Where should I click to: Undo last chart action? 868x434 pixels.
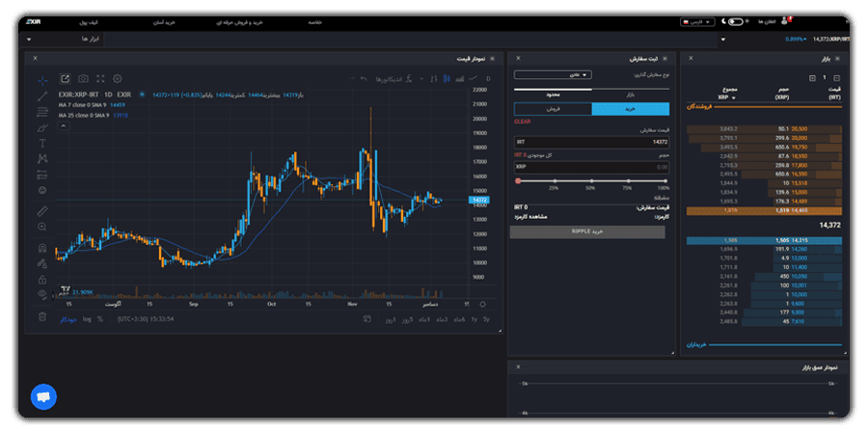tap(364, 79)
